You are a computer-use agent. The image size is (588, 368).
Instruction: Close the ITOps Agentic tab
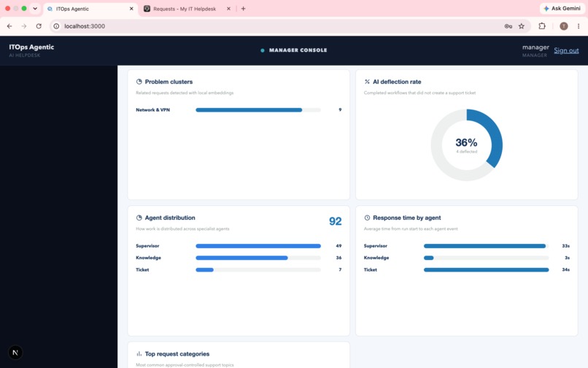click(x=131, y=9)
